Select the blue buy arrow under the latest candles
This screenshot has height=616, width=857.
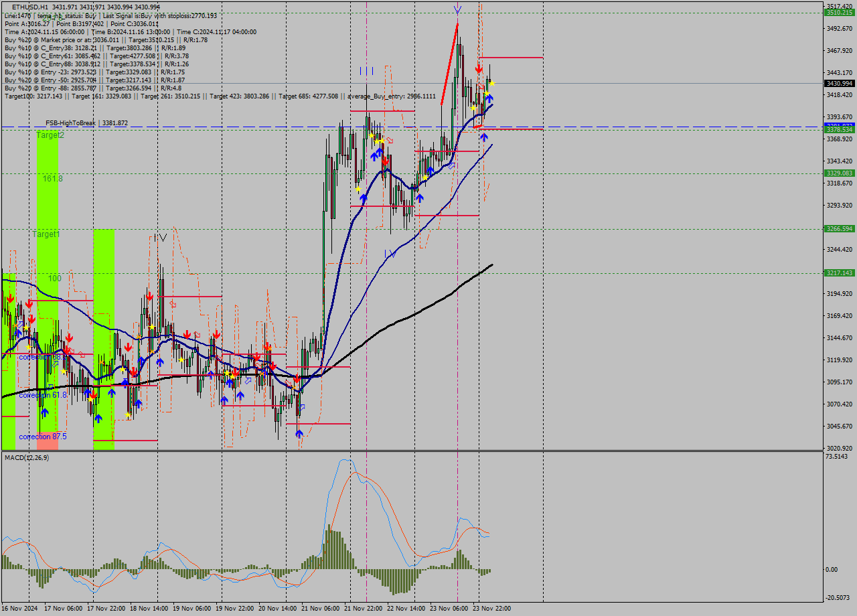click(x=489, y=98)
